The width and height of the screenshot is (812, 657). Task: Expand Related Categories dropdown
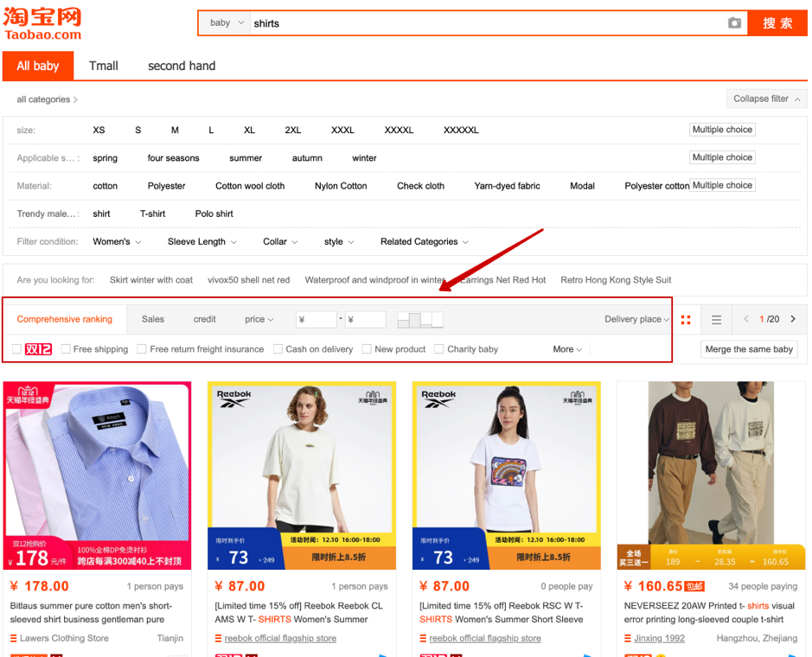(424, 242)
